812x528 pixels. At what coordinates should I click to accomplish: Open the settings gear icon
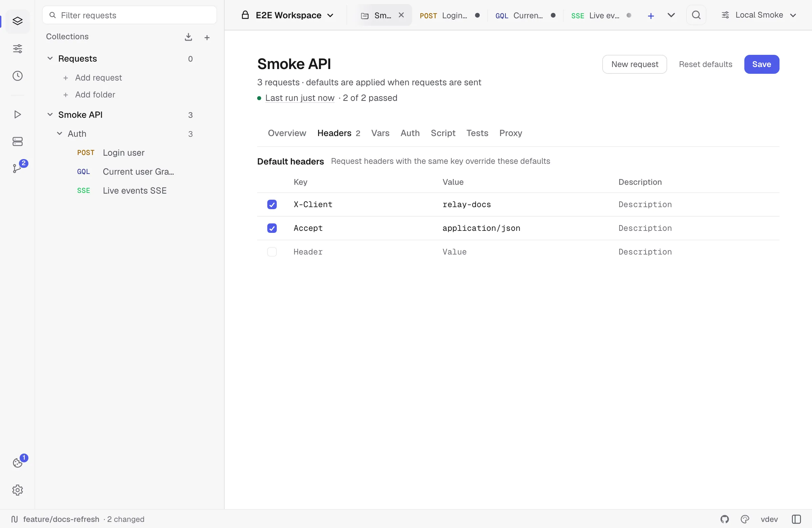pyautogui.click(x=17, y=490)
